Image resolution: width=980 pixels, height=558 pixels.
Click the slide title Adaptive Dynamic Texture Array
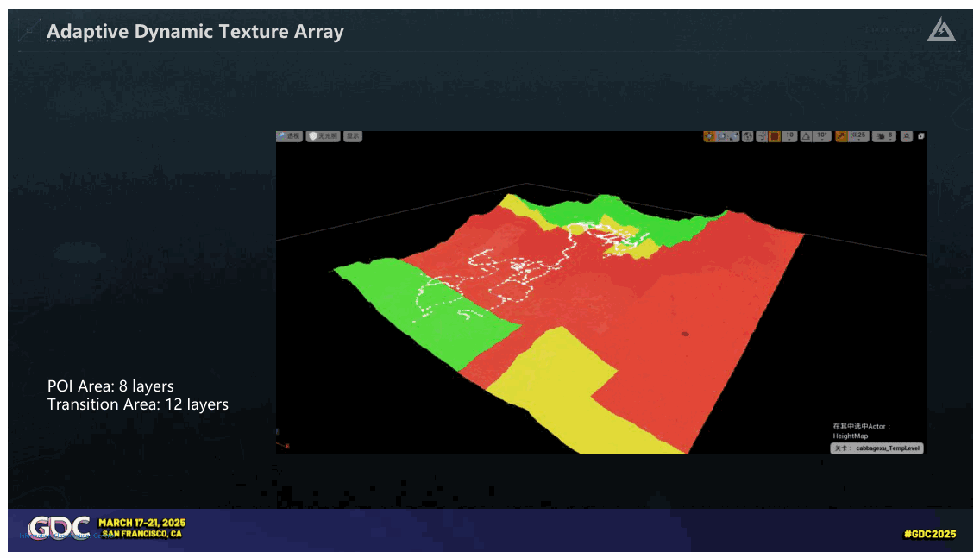pos(195,32)
